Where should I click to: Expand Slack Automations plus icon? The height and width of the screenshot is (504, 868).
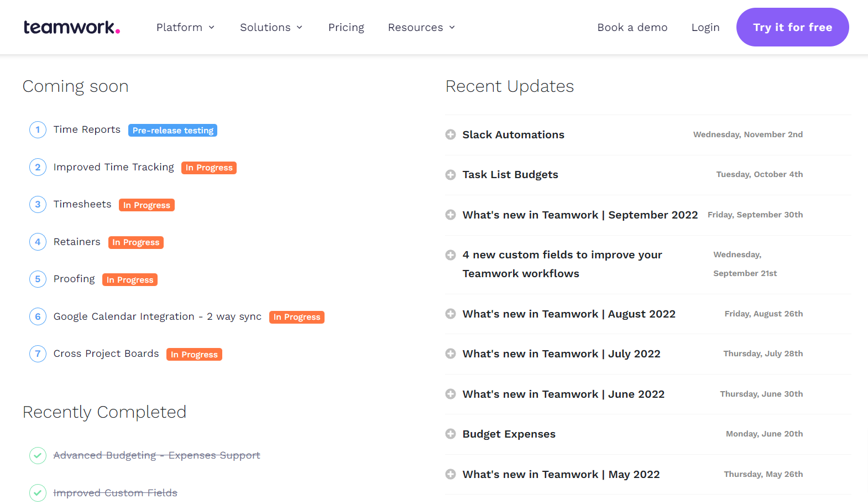(451, 134)
